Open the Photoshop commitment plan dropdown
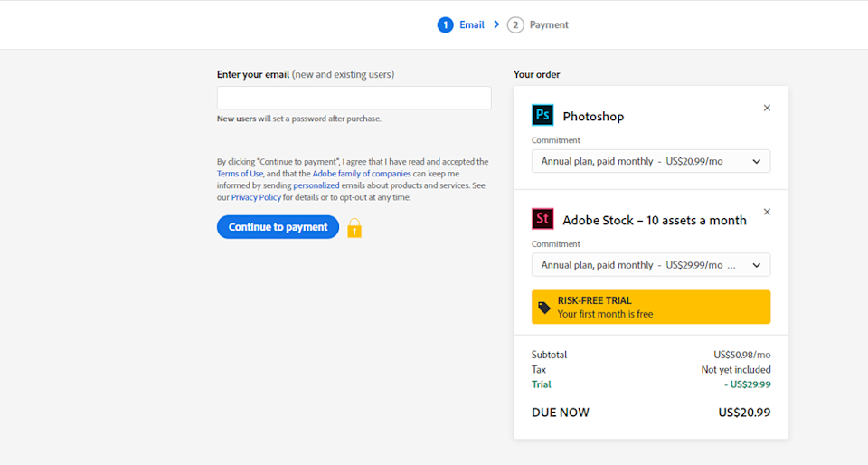This screenshot has height=465, width=868. click(651, 161)
